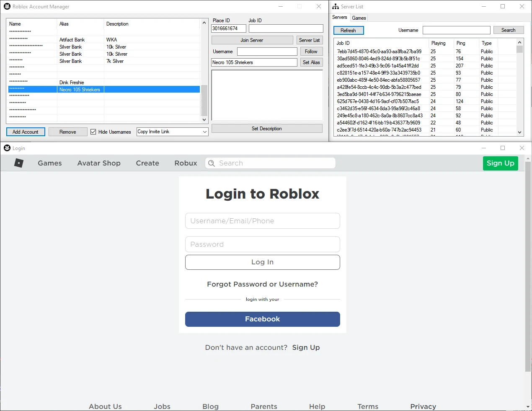Open the Robux menu item
Image resolution: width=532 pixels, height=411 pixels.
click(x=186, y=163)
